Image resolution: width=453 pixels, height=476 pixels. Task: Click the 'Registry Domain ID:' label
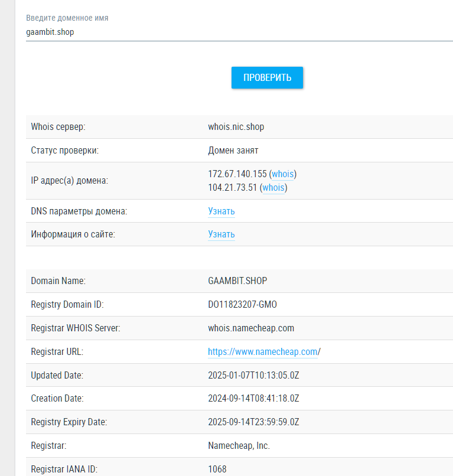click(67, 304)
